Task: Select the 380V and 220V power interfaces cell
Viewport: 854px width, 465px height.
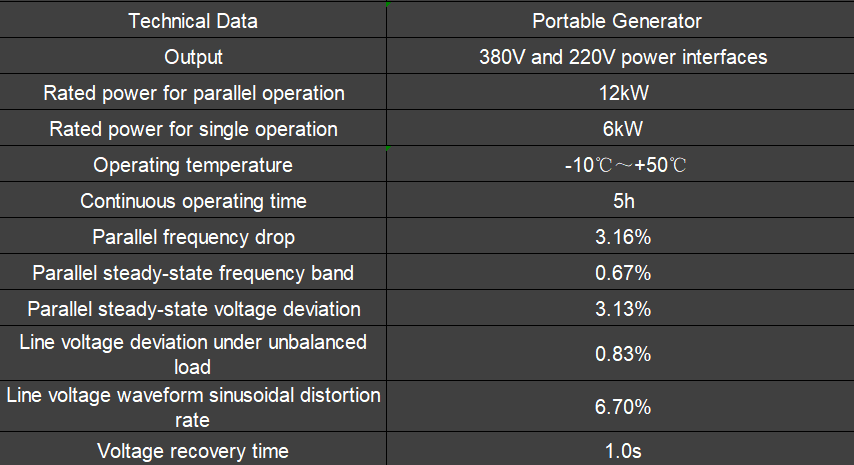Action: pyautogui.click(x=622, y=57)
